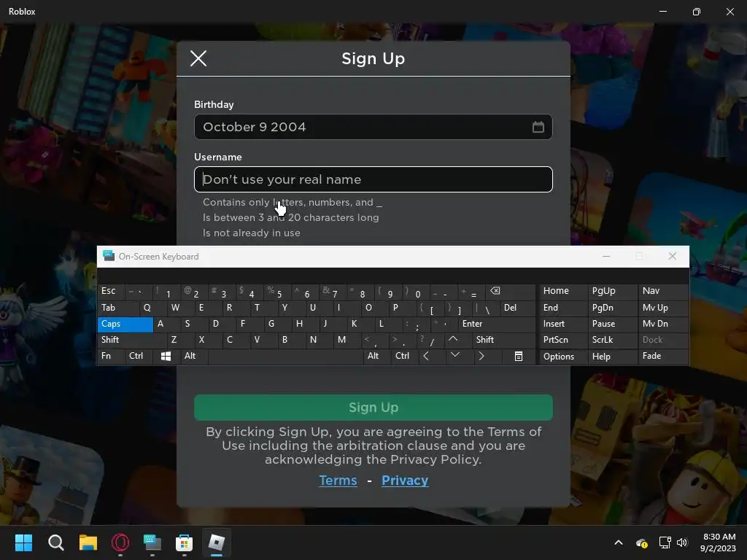The width and height of the screenshot is (747, 560).
Task: Open the clock and date panel
Action: (x=719, y=542)
